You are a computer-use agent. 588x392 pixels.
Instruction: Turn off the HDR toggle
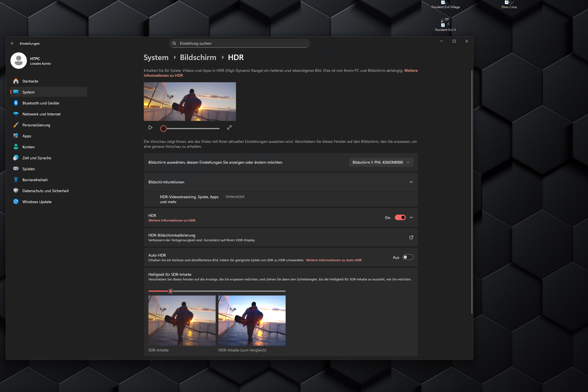click(400, 217)
